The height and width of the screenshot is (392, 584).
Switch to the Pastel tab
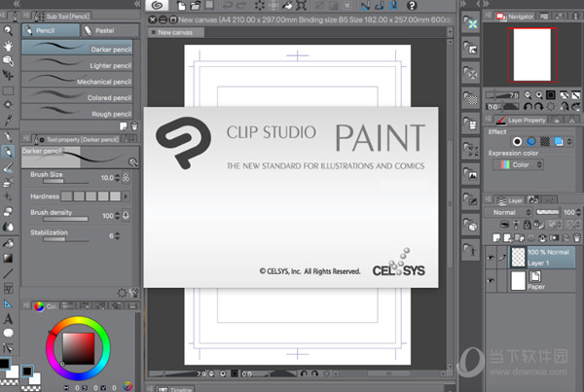click(x=109, y=30)
